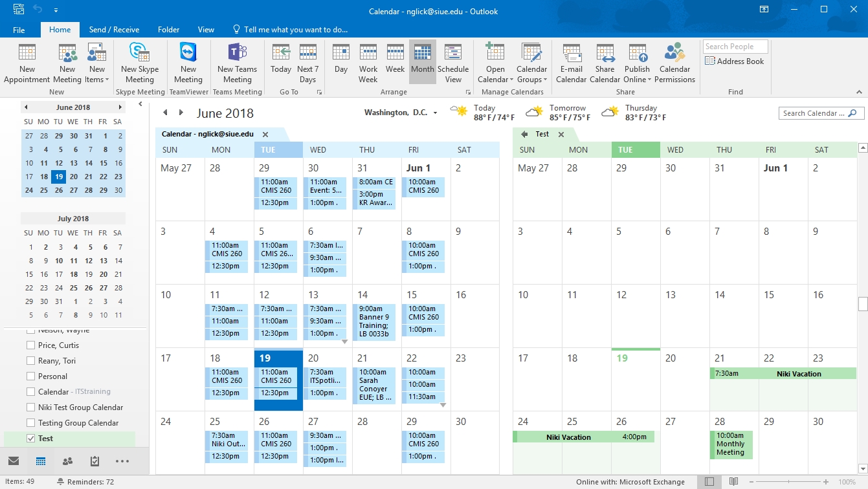
Task: Enable the Personal calendar checkbox
Action: 30,376
